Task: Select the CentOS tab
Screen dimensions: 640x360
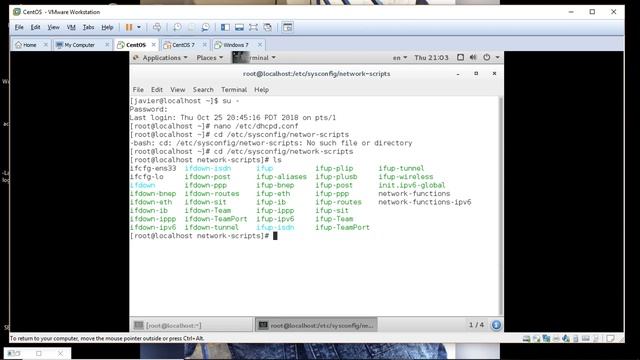Action: pyautogui.click(x=136, y=45)
